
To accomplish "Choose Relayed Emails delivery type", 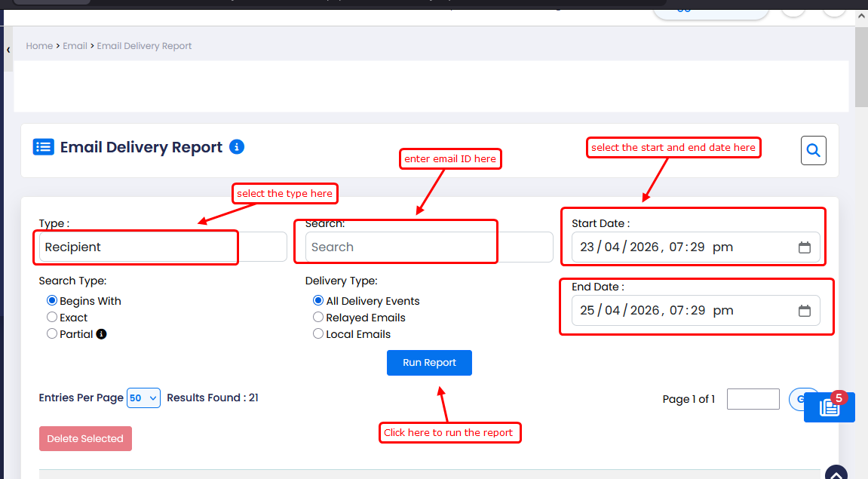I will click(x=318, y=318).
